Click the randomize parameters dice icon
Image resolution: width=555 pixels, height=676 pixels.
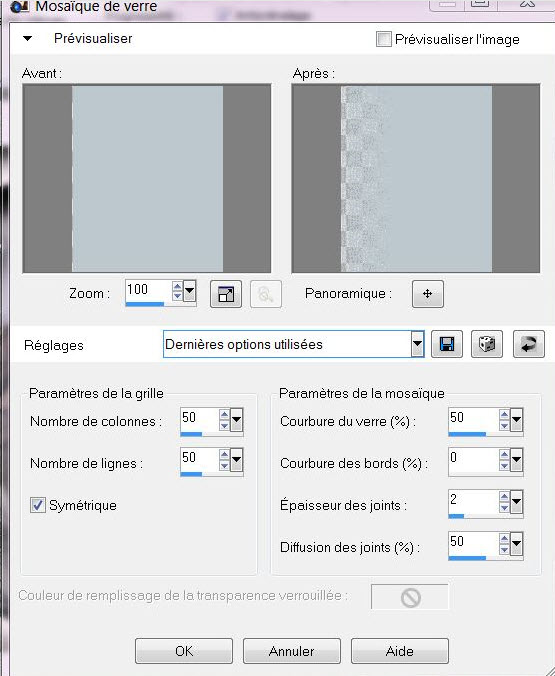[487, 344]
